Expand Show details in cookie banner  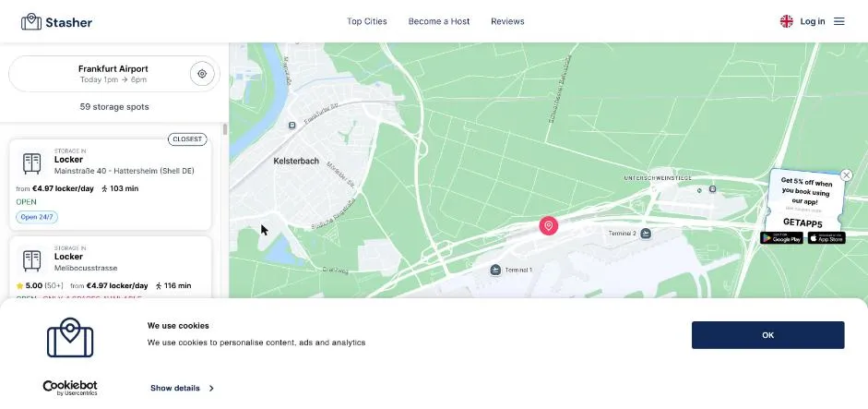pos(182,388)
